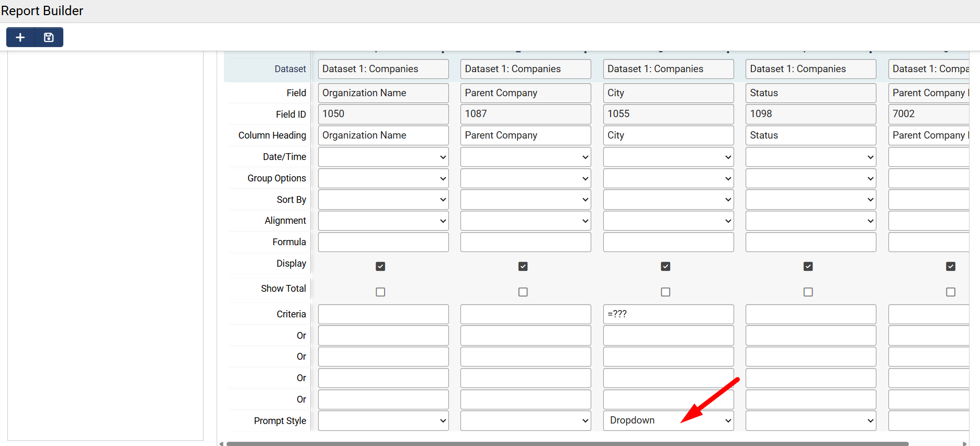Click Column Heading field reading City
The image size is (980, 446).
[x=668, y=135]
